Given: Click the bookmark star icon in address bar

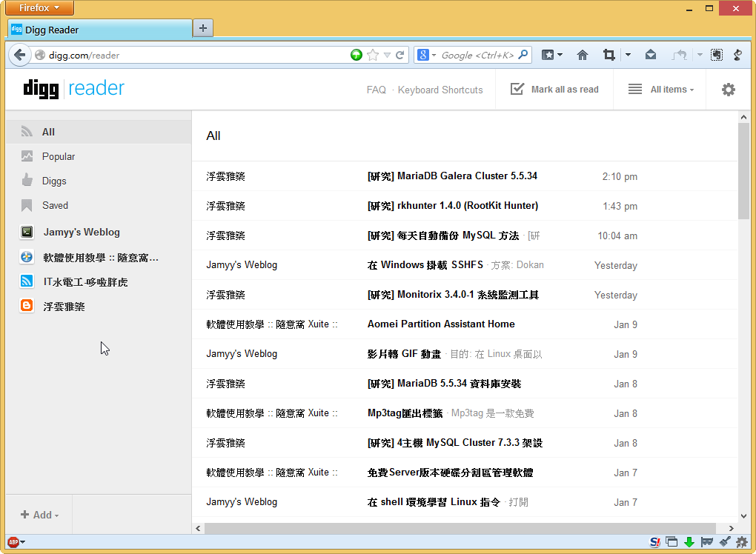Looking at the screenshot, I should point(373,55).
